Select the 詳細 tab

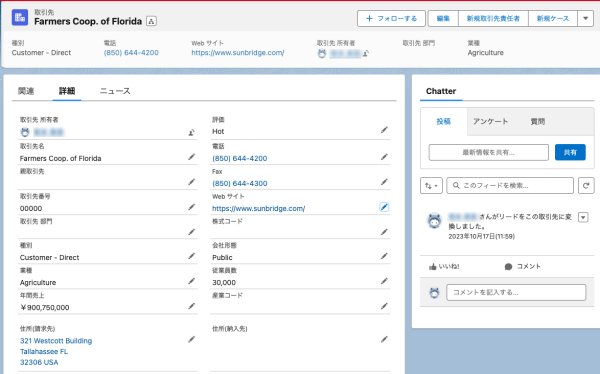click(x=67, y=91)
